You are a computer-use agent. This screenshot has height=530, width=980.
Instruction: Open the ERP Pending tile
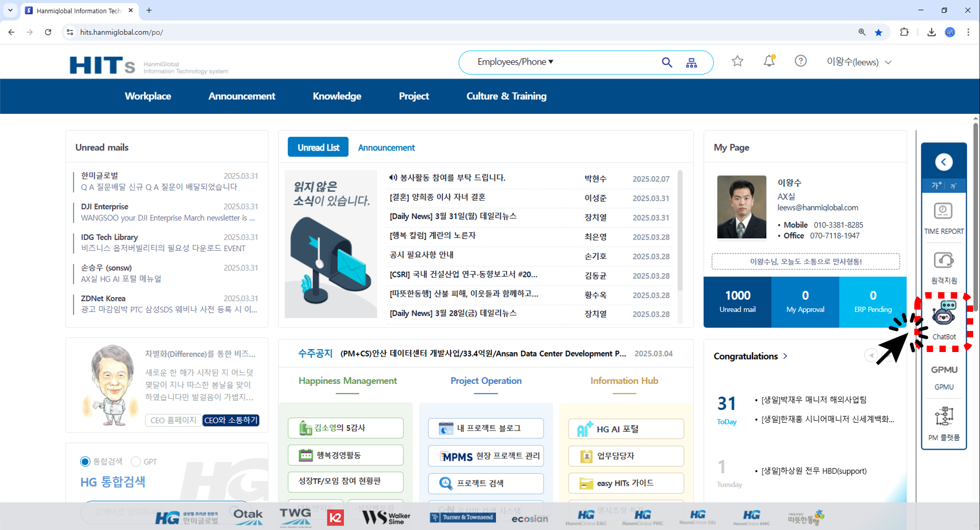point(873,302)
